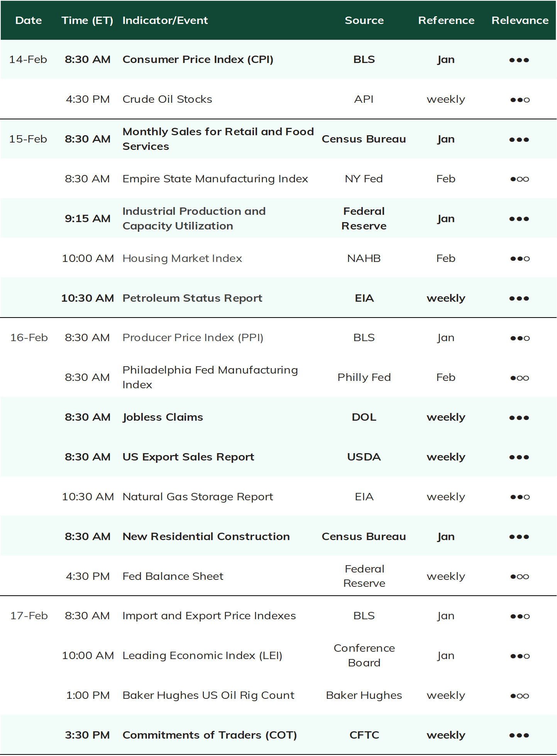The image size is (557, 756).
Task: Click the Baker Hughes source cell
Action: [364, 695]
